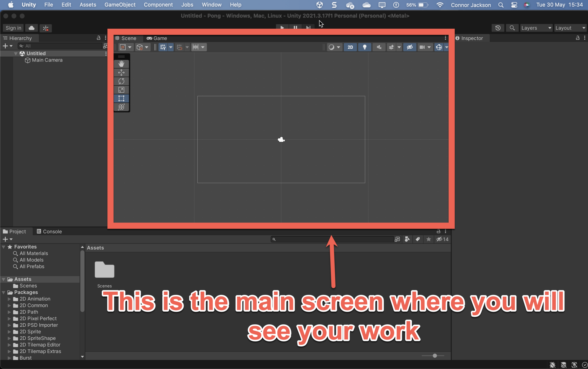588x369 pixels.
Task: Toggle scene audio mute button
Action: pyautogui.click(x=379, y=47)
